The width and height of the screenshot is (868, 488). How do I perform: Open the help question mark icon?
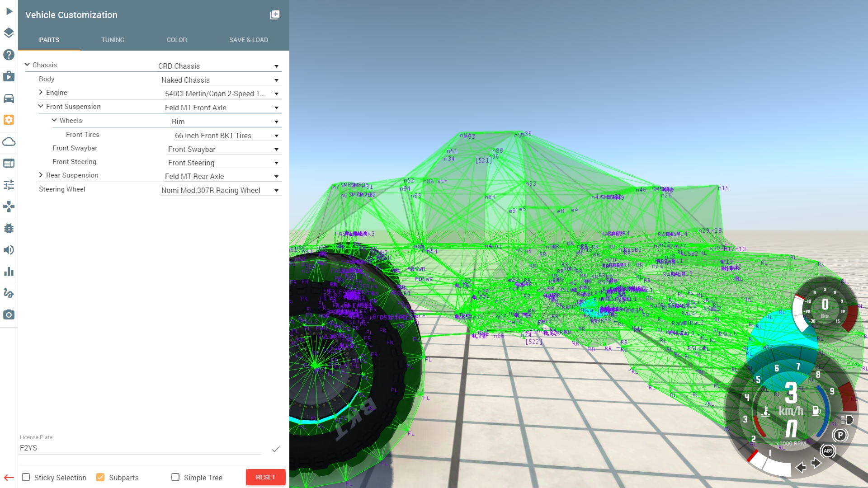click(x=9, y=55)
